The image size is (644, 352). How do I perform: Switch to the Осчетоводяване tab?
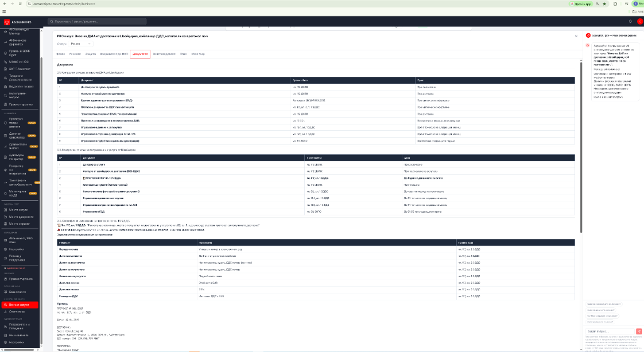pyautogui.click(x=164, y=54)
